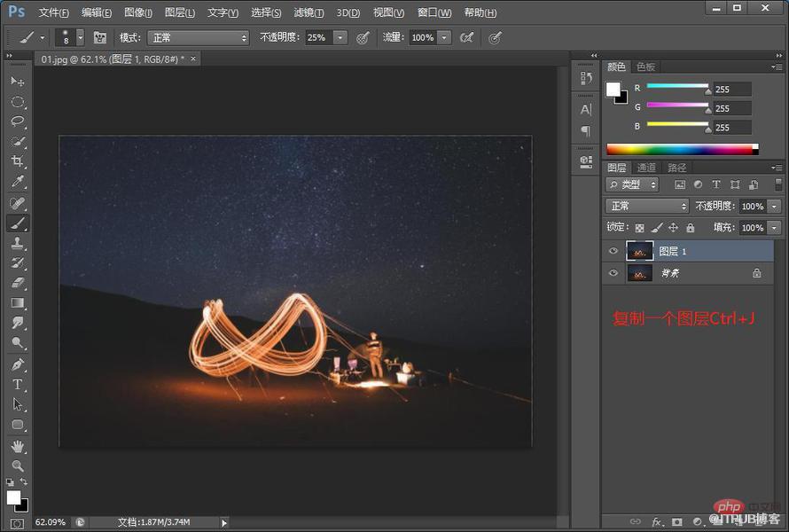Open the layer fill 100% dropdown arrow
This screenshot has height=532, width=789.
tap(774, 228)
